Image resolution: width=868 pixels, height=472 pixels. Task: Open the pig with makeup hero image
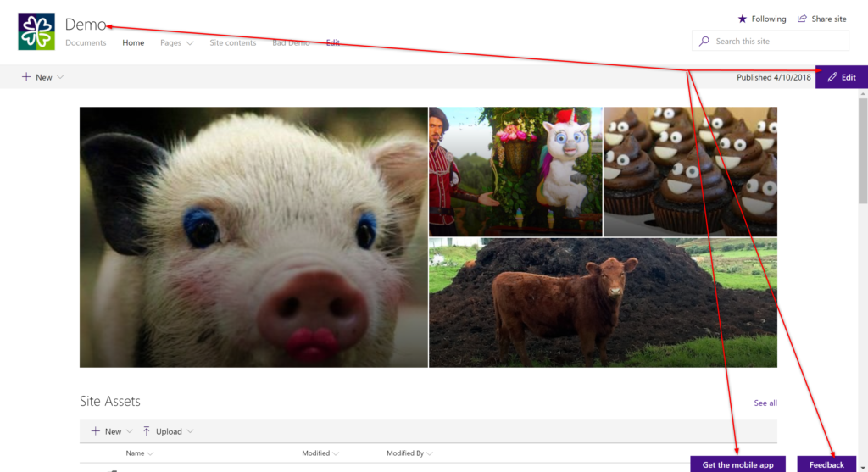(253, 236)
